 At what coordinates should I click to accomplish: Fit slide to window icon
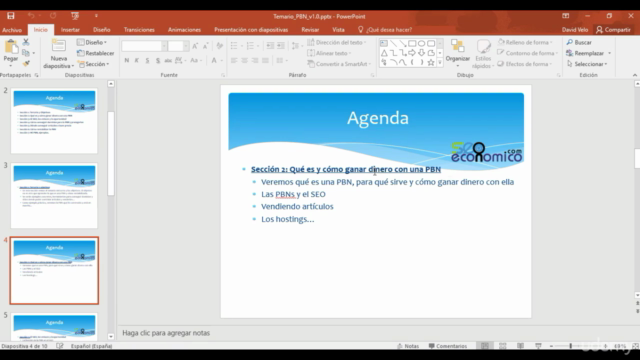pyautogui.click(x=635, y=346)
